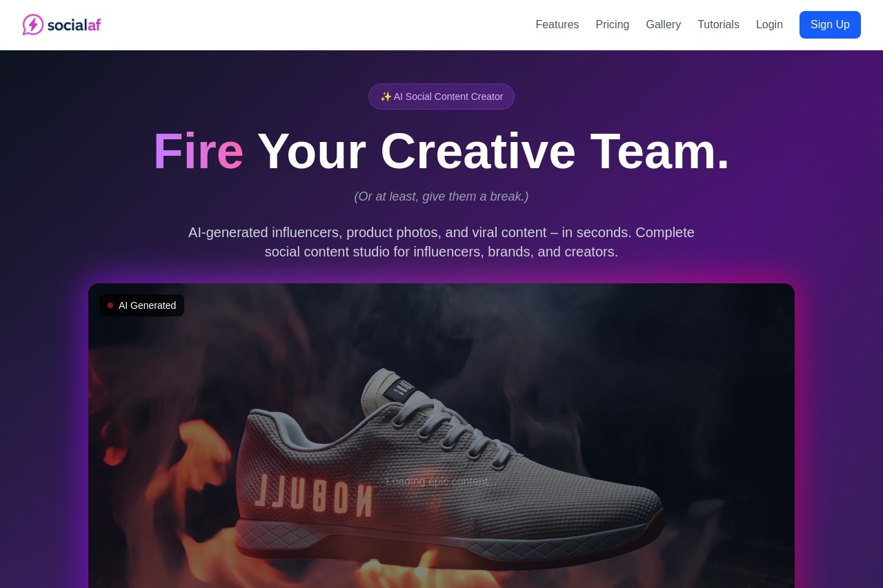The image size is (883, 588).
Task: Click the blue Sign Up button
Action: pos(830,25)
